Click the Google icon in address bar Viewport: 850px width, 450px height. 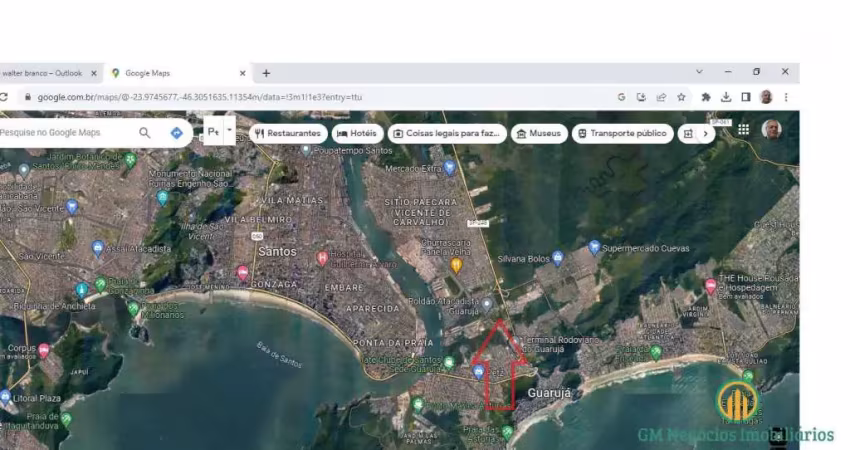tap(621, 97)
